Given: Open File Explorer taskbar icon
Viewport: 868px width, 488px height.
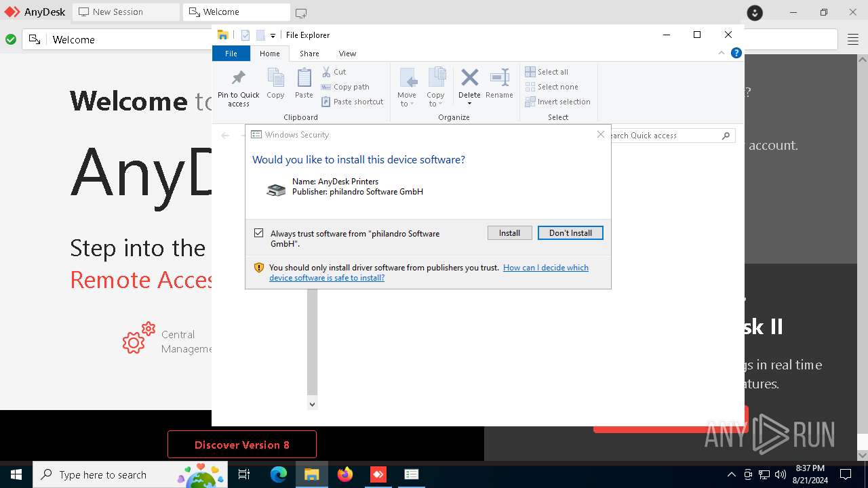Looking at the screenshot, I should point(312,474).
